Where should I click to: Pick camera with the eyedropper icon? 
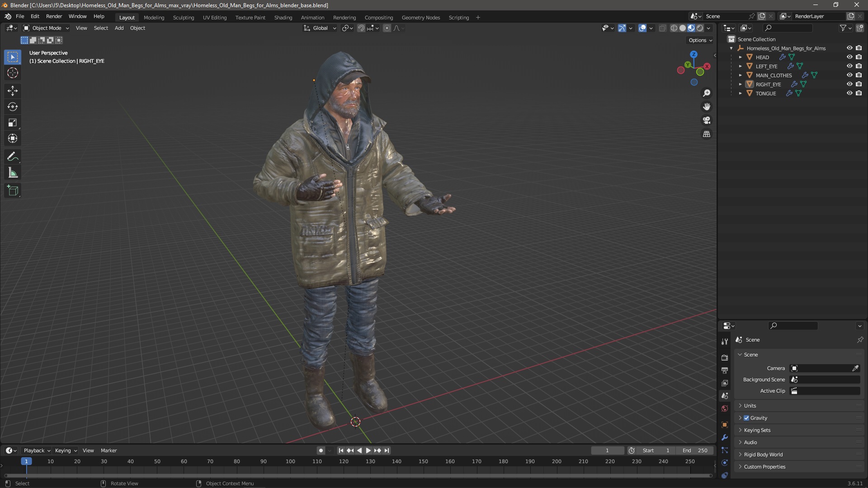point(855,368)
